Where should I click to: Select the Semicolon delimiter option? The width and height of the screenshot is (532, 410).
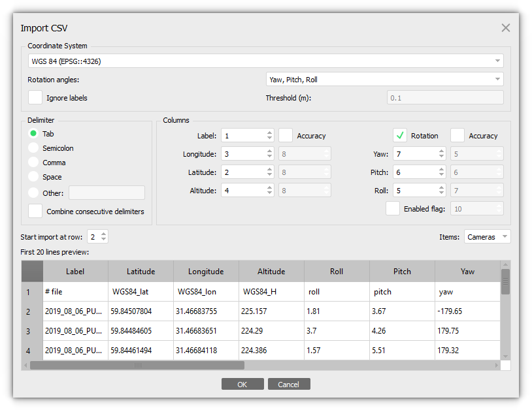33,148
